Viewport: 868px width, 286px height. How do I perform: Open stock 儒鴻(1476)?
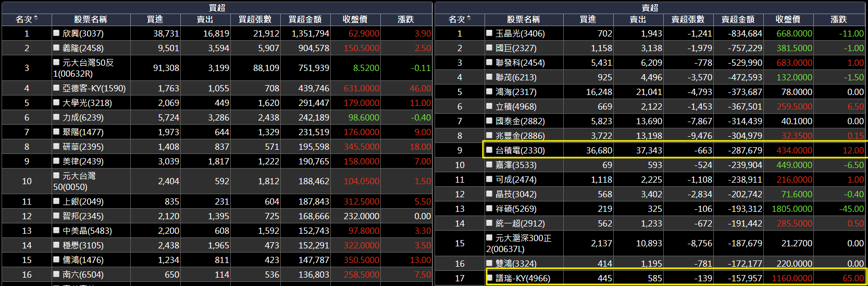(83, 260)
